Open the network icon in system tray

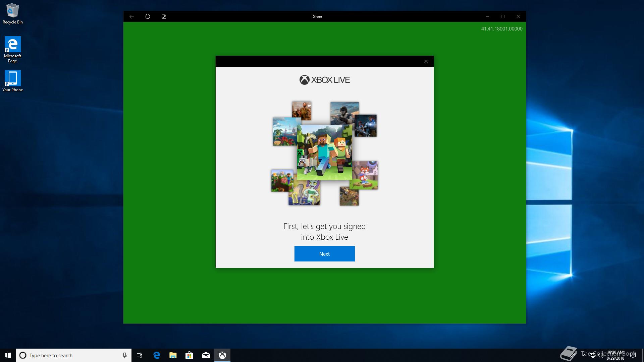click(593, 355)
